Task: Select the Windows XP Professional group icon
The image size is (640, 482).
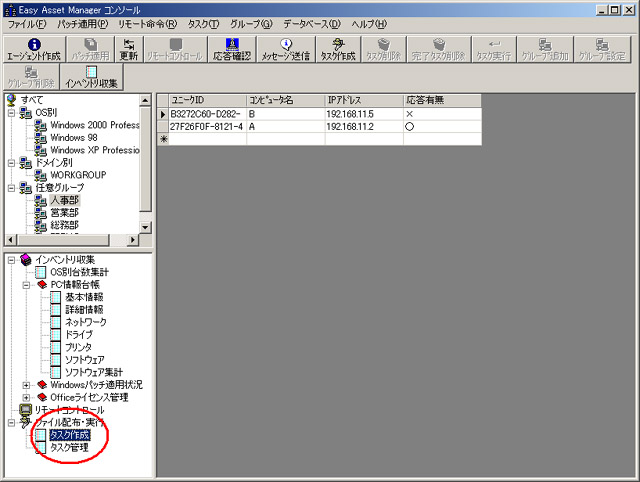Action: [x=40, y=150]
